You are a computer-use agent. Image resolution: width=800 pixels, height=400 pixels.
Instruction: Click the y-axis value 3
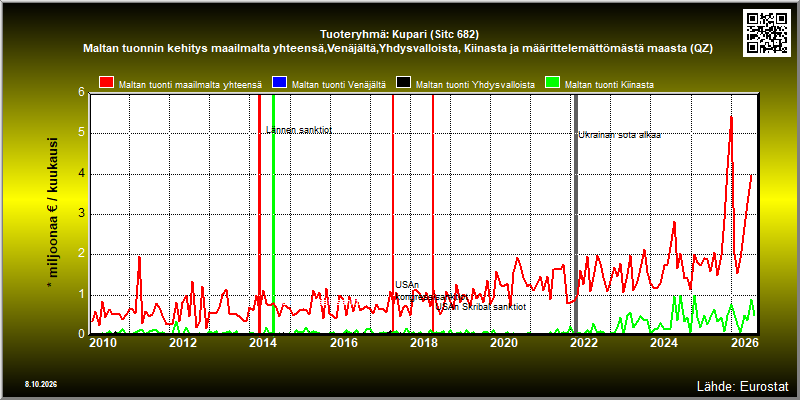tap(81, 214)
